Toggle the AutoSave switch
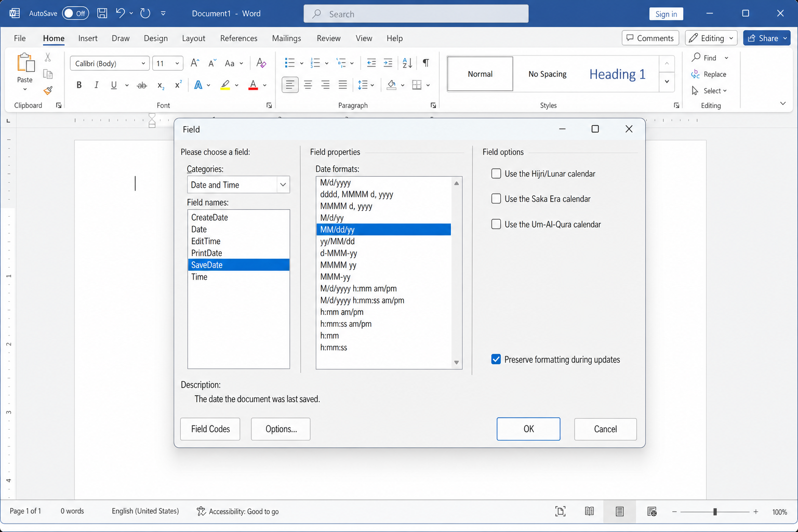The height and width of the screenshot is (532, 798). tap(75, 14)
